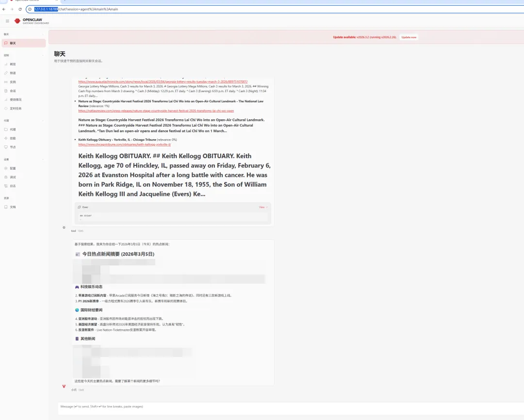Click the browser back arrow

pos(4,9)
